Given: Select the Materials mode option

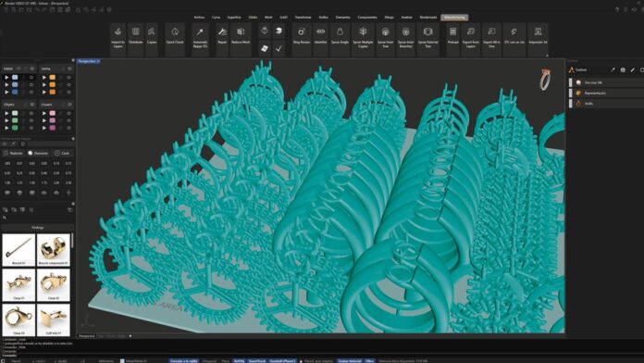Looking at the screenshot, I should click(x=13, y=153).
